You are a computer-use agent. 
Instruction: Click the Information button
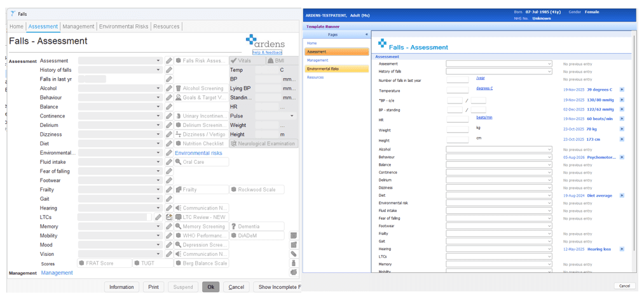pos(121,287)
